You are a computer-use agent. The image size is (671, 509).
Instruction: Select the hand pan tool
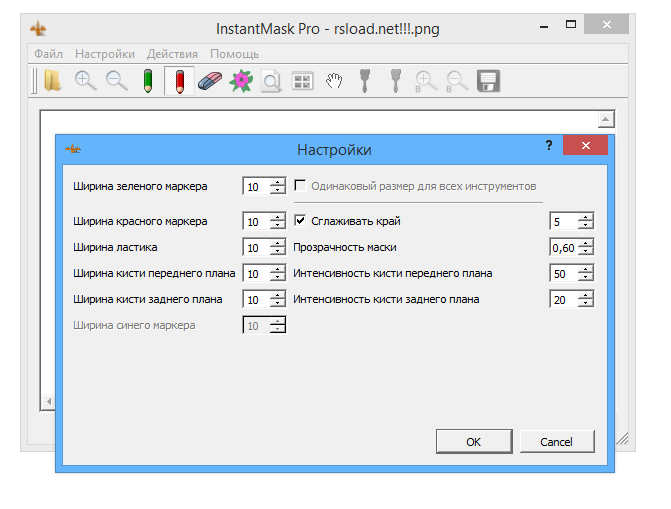(x=334, y=80)
